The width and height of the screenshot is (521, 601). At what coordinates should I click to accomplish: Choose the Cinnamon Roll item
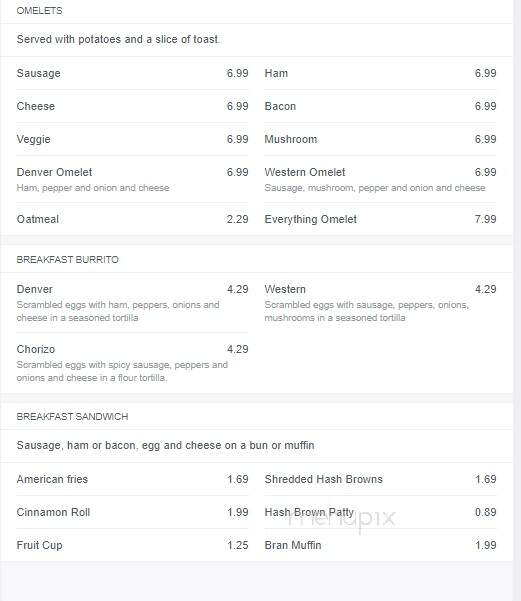(x=132, y=512)
